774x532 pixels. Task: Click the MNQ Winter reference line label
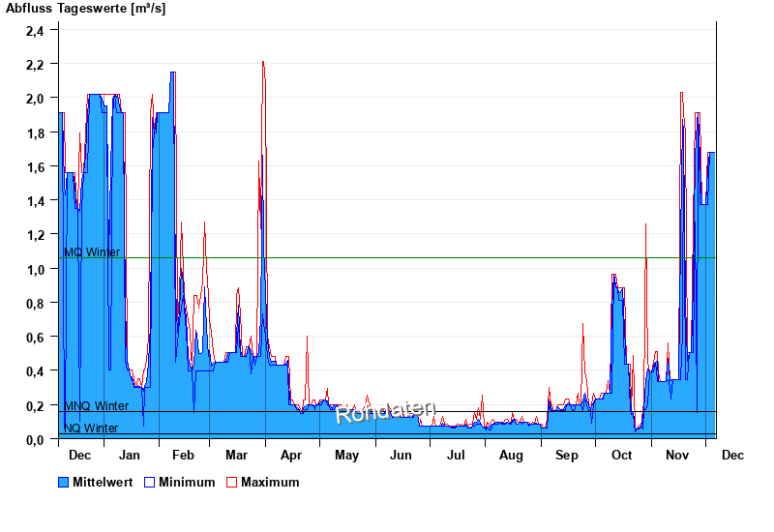tap(96, 406)
